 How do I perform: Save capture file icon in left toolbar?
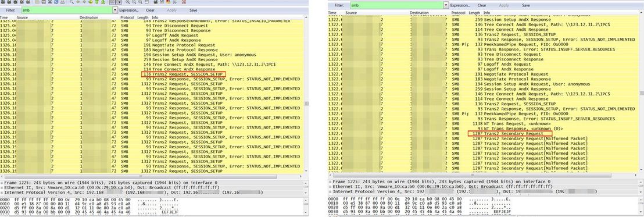click(x=44, y=2)
